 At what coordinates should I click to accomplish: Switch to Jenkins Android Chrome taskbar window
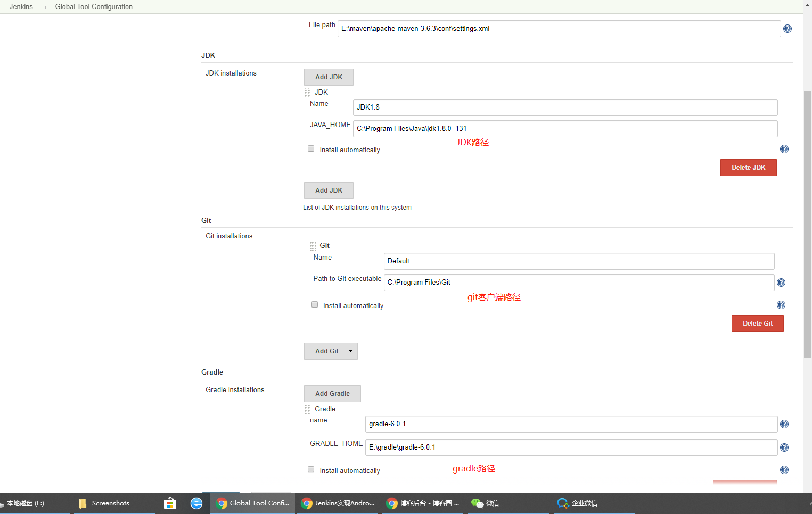click(x=338, y=503)
